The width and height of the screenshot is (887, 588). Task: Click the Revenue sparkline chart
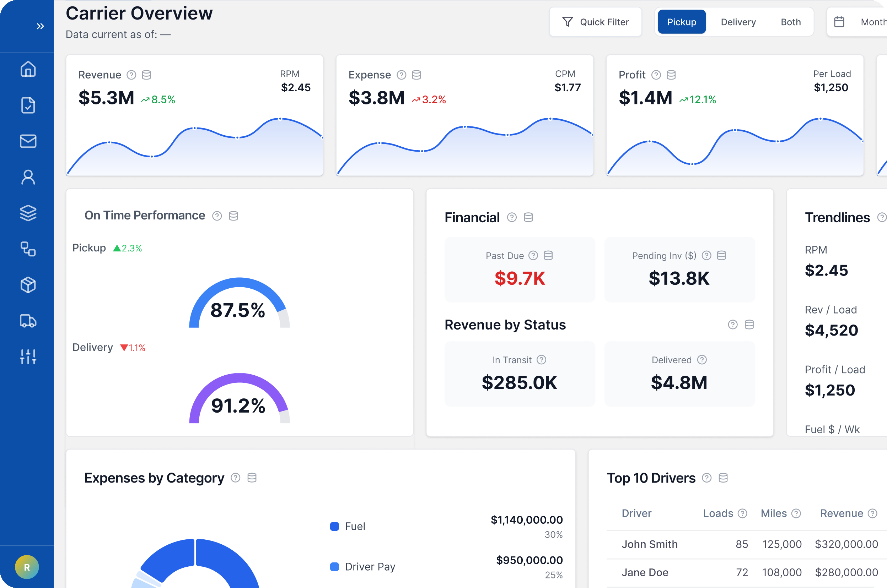point(195,146)
